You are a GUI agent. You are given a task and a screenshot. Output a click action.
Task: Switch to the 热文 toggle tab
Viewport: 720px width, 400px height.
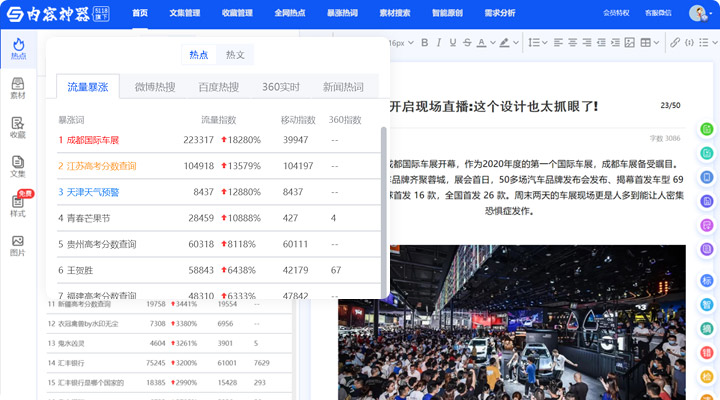(235, 55)
